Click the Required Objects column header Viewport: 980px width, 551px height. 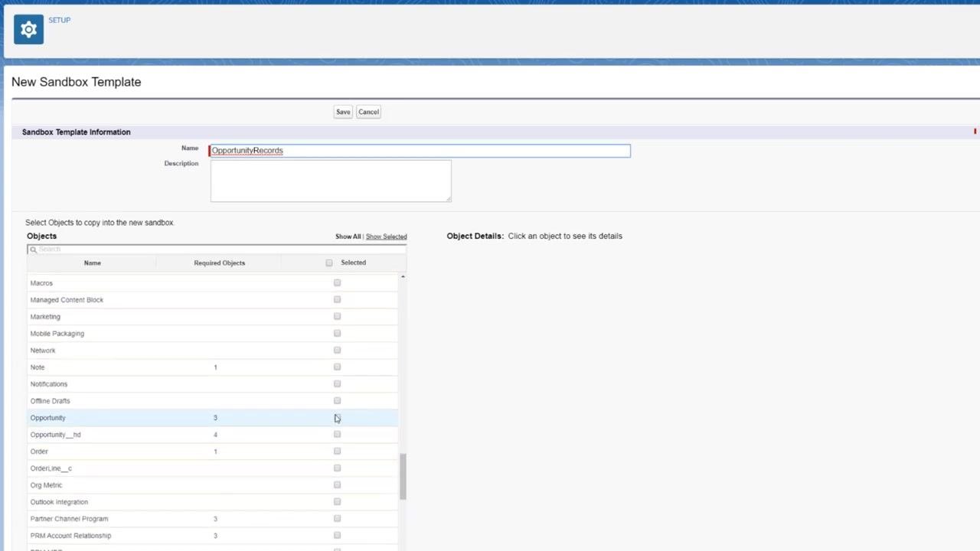point(219,262)
